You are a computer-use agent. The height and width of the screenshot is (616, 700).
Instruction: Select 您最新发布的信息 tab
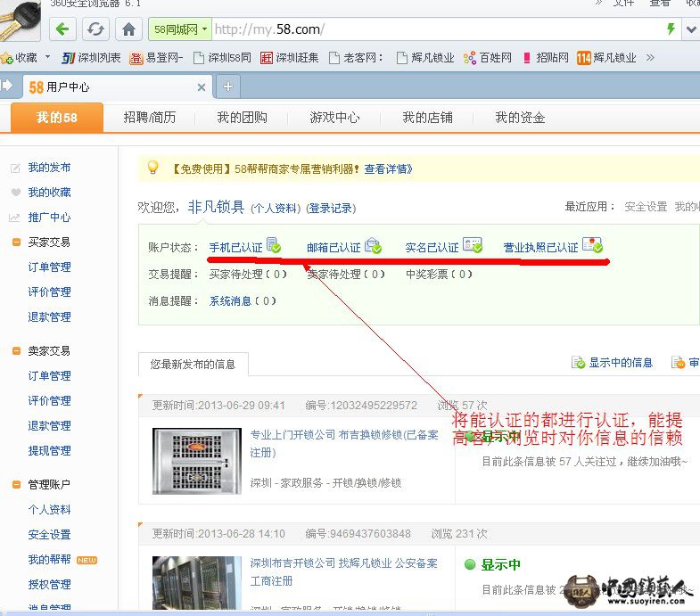coord(193,365)
